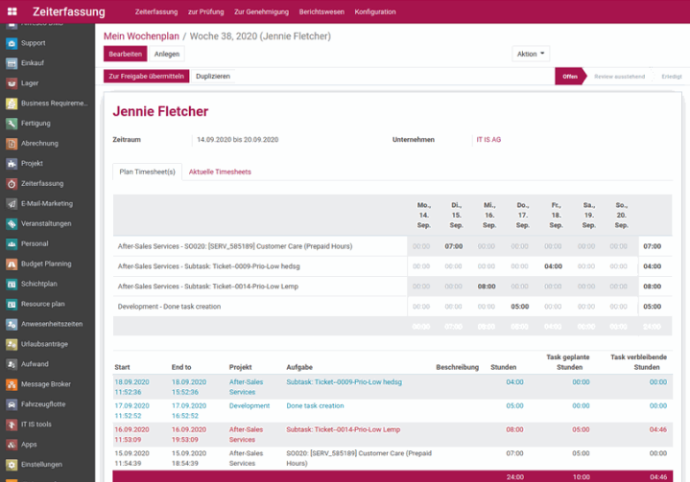Open the Berichtswesen menu
This screenshot has width=690, height=482.
(x=320, y=12)
